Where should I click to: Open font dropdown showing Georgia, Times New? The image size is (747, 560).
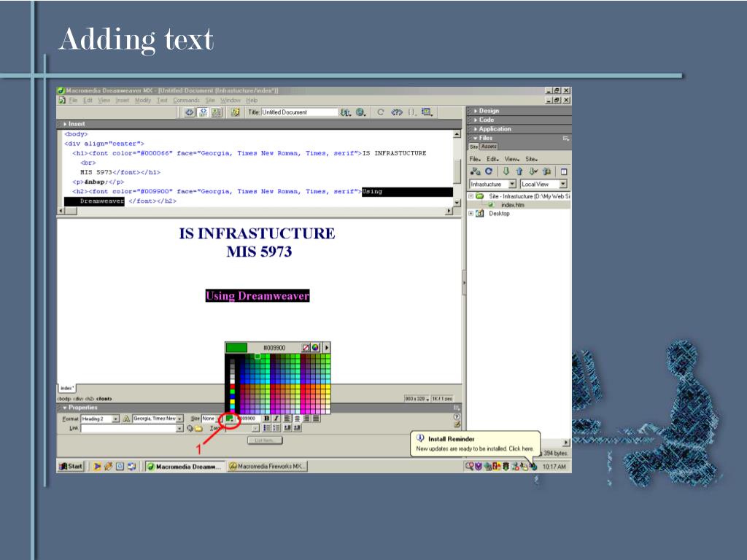[179, 419]
